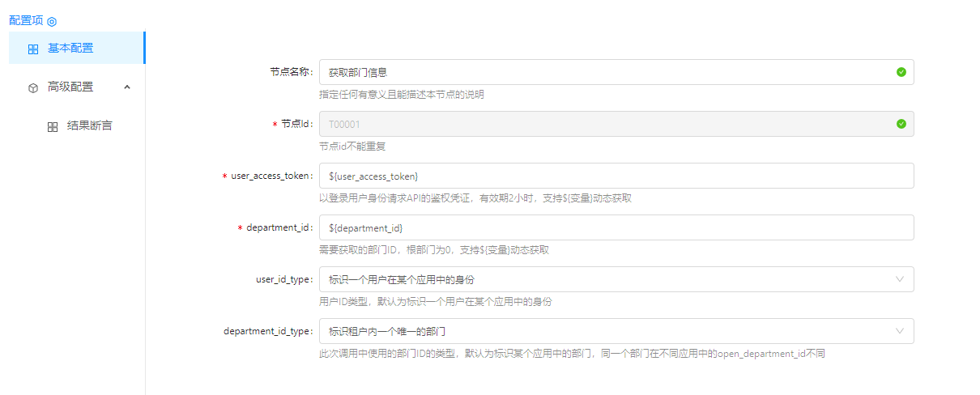980x395 pixels.
Task: Click the grid icon of 基本配置
Action: pyautogui.click(x=33, y=49)
